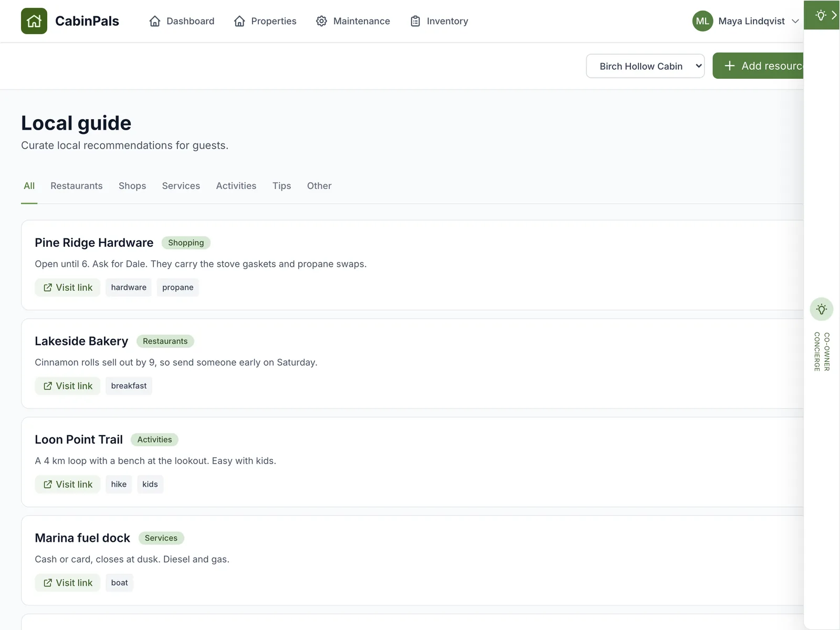Click the Loon Point Trail heading
Viewport: 840px width, 630px height.
(x=79, y=439)
